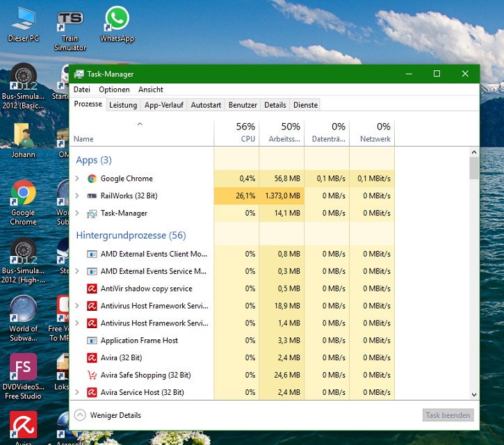504x445 pixels.
Task: Expand the RailWorks (32 Bit) process entry
Action: pos(78,196)
